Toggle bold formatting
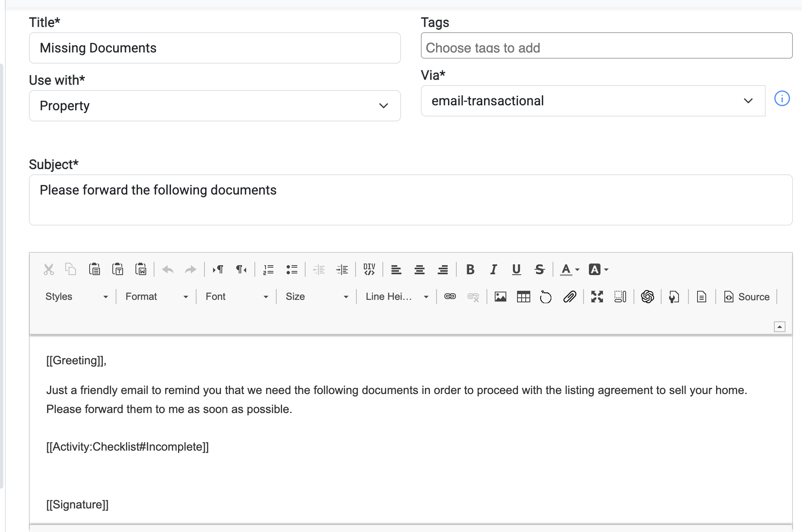The image size is (802, 532). tap(470, 270)
